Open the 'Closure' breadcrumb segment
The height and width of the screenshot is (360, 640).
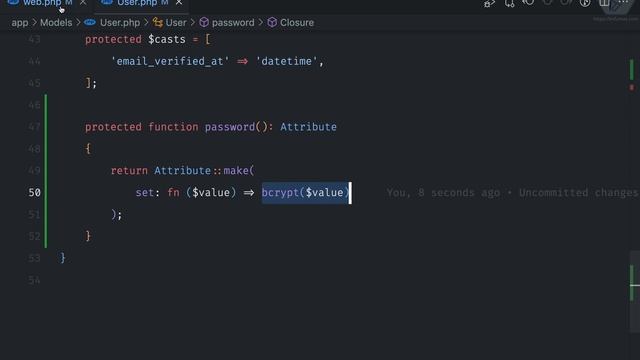[297, 23]
